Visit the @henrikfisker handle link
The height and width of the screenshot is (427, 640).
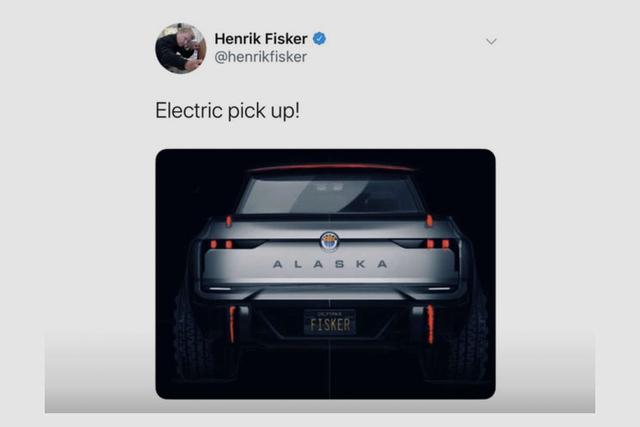click(261, 57)
